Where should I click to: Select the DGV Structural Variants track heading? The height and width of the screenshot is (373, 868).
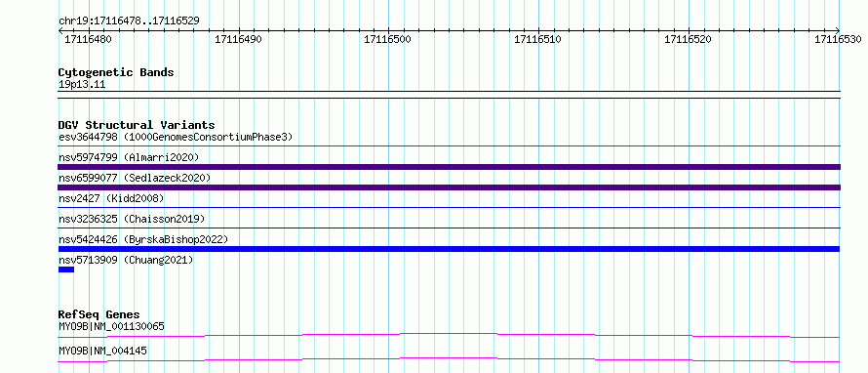[137, 125]
